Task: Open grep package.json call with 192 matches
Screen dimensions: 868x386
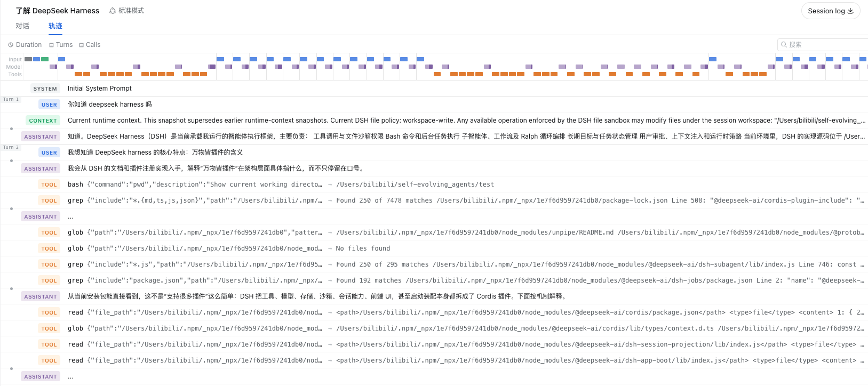Action: coord(434,280)
